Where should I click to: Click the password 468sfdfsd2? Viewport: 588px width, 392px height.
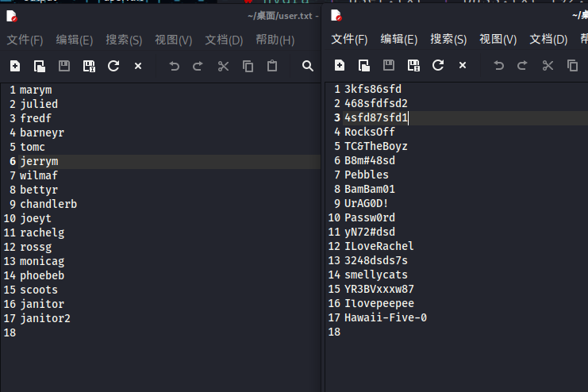pyautogui.click(x=376, y=103)
